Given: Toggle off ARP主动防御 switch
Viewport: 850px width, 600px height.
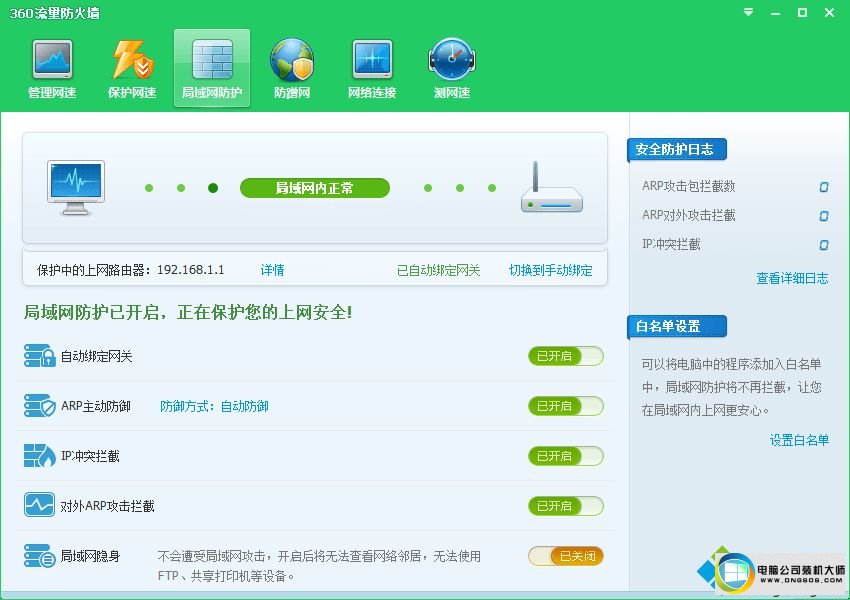Looking at the screenshot, I should click(565, 406).
